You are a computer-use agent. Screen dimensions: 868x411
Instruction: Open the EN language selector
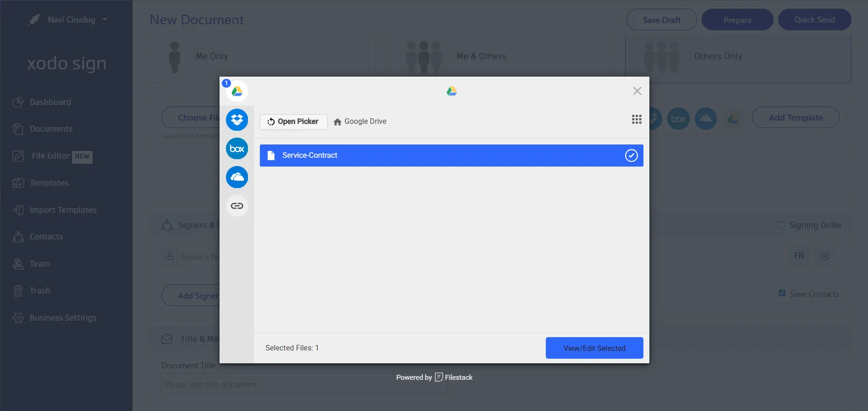tap(799, 255)
